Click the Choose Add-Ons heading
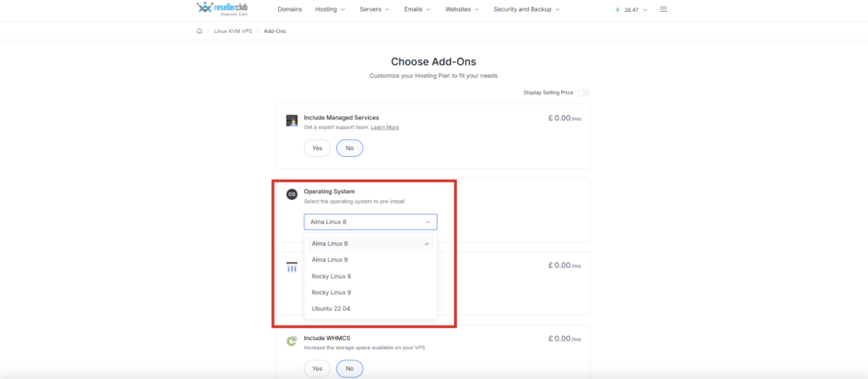 433,62
